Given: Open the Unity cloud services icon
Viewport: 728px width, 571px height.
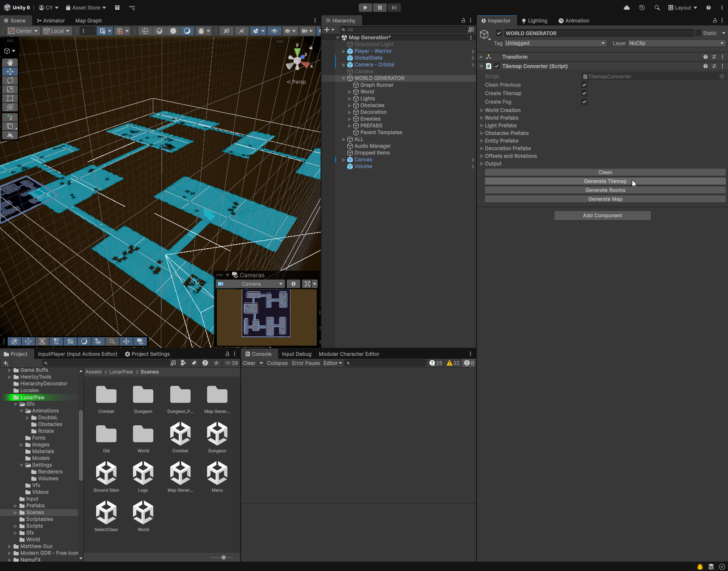Looking at the screenshot, I should click(627, 8).
